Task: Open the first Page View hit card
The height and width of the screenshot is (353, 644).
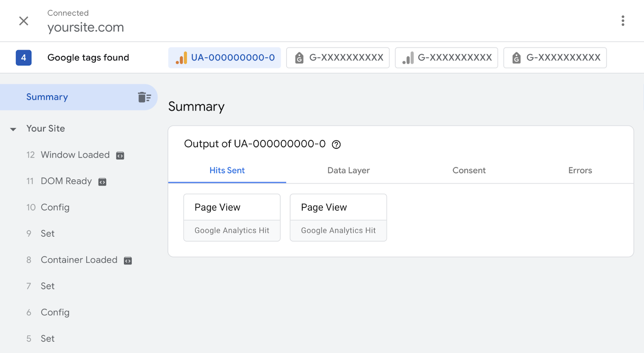Action: coord(232,218)
